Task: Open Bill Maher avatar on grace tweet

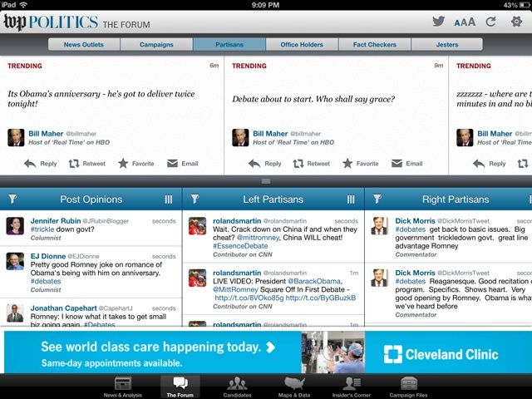Action: tap(240, 137)
